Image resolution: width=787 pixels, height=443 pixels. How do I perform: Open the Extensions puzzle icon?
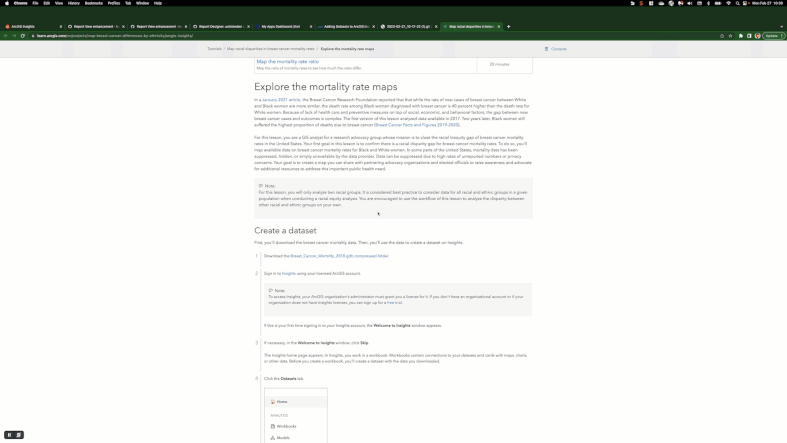point(741,36)
